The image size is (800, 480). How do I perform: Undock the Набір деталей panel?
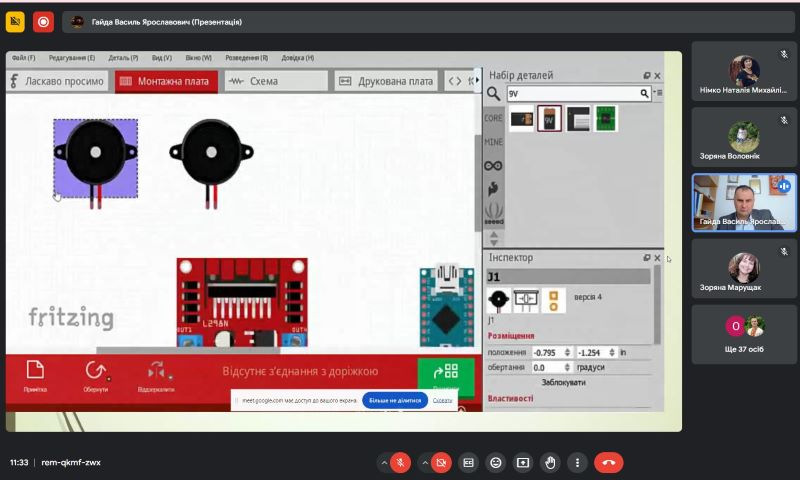pos(646,75)
